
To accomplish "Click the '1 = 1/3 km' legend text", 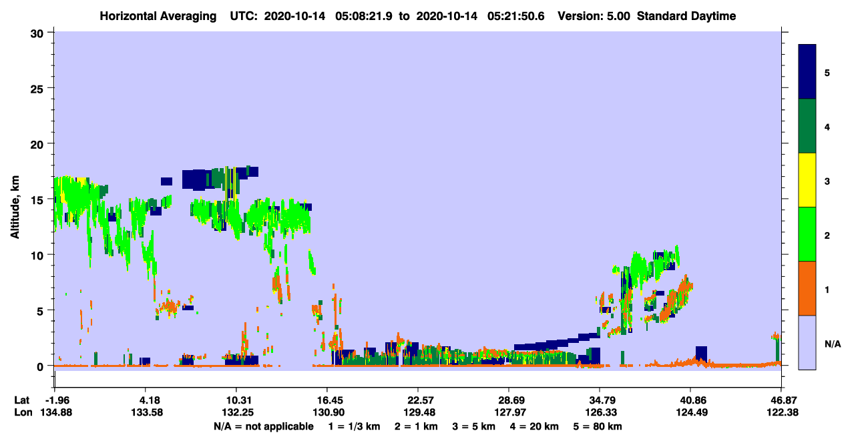I will pos(354,426).
